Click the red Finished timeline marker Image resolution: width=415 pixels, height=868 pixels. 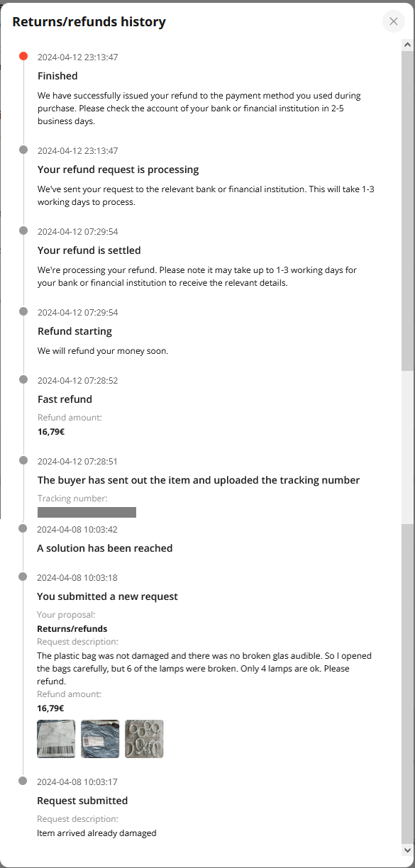coord(23,56)
